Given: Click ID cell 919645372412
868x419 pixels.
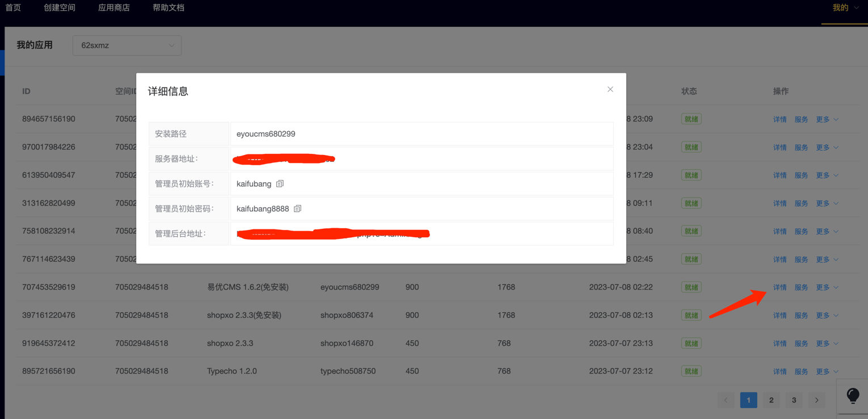Looking at the screenshot, I should point(49,343).
